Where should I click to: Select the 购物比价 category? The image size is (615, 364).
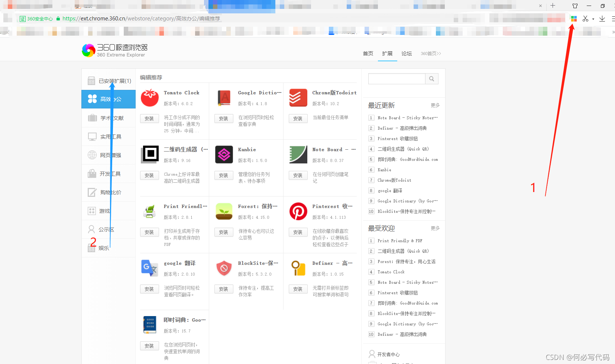109,192
